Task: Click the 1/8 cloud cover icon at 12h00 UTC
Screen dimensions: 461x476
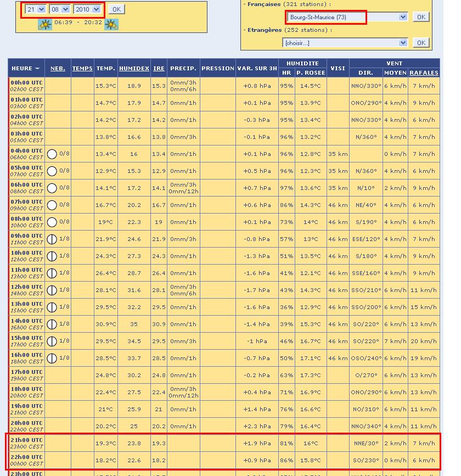Action: click(x=52, y=290)
